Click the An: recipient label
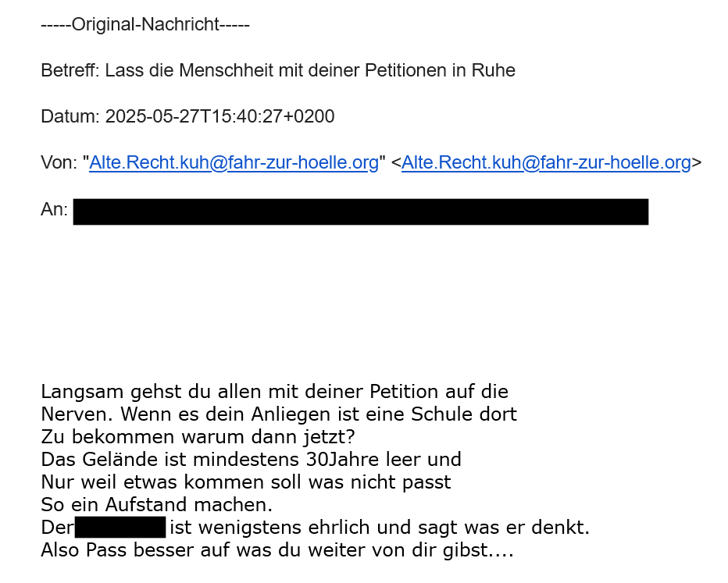728x583 pixels. coord(55,210)
